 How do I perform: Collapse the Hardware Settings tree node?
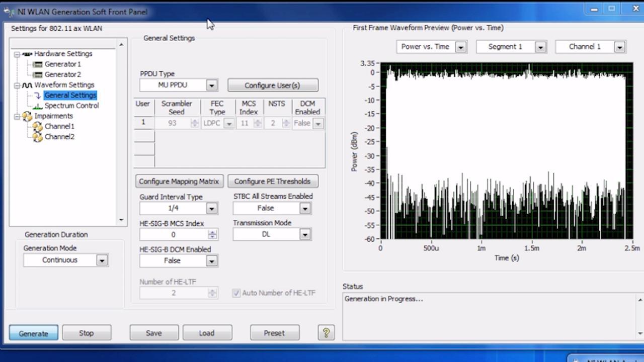tap(17, 54)
